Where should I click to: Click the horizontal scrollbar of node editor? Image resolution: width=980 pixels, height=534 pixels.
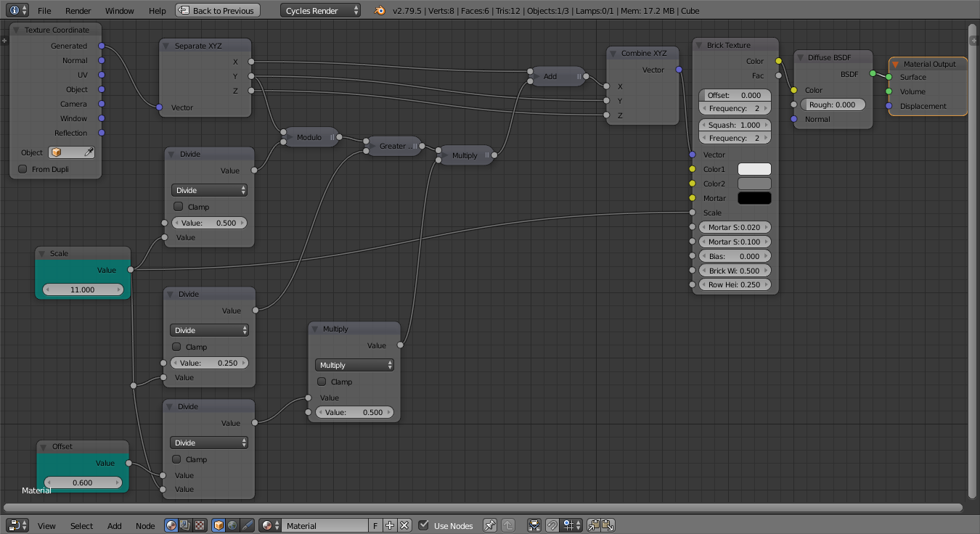481,509
